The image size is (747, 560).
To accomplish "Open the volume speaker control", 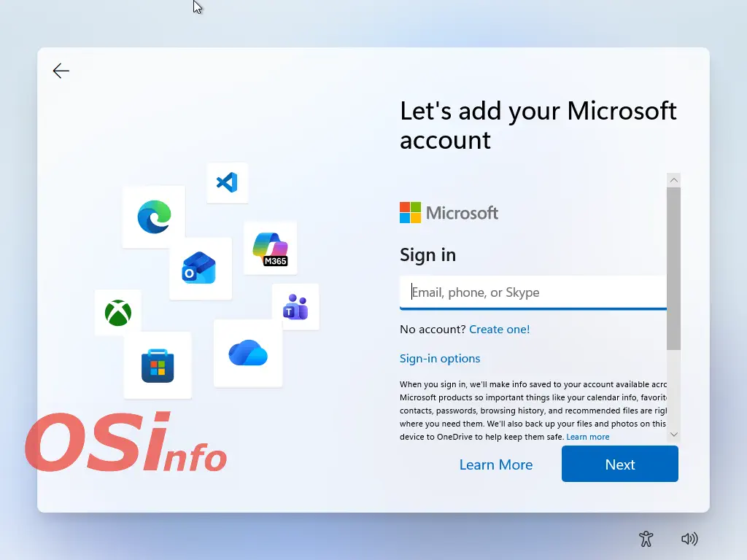I will 689,539.
